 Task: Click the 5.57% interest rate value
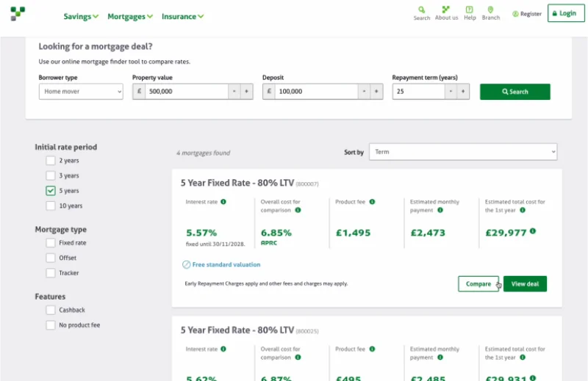tap(201, 233)
